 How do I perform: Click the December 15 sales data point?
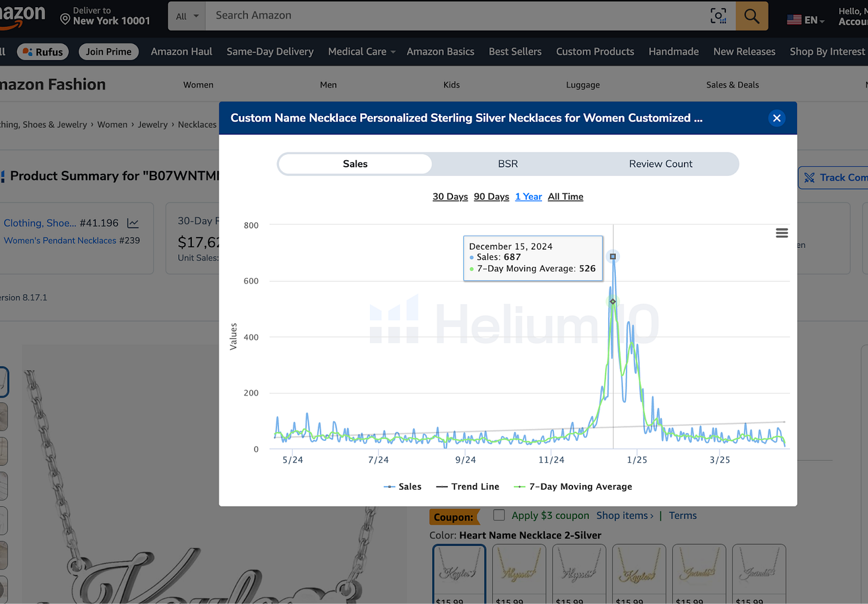(x=613, y=257)
